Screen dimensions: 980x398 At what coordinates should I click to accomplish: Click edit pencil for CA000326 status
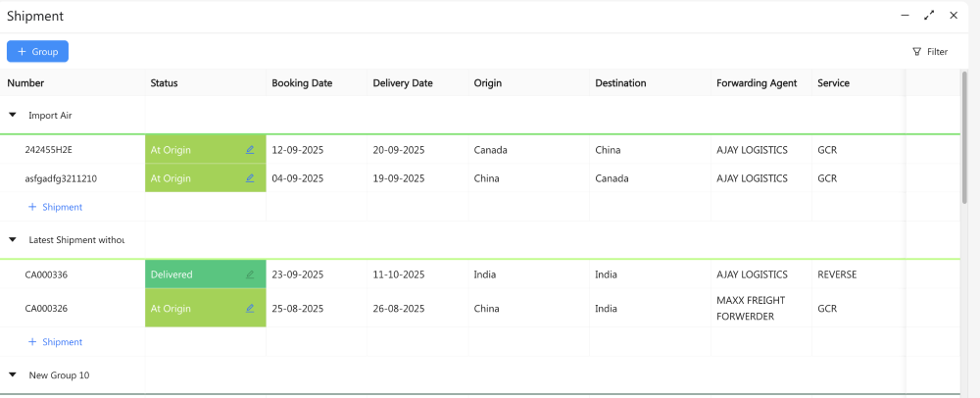250,308
